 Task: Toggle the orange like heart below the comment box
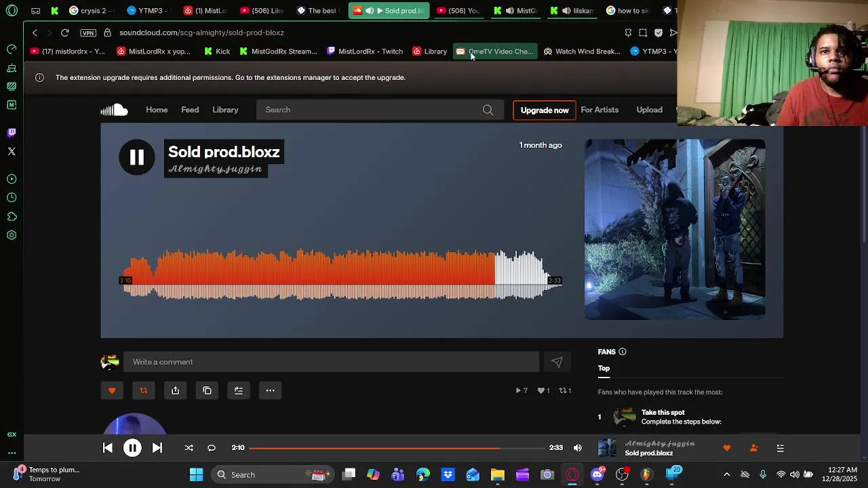pyautogui.click(x=112, y=390)
